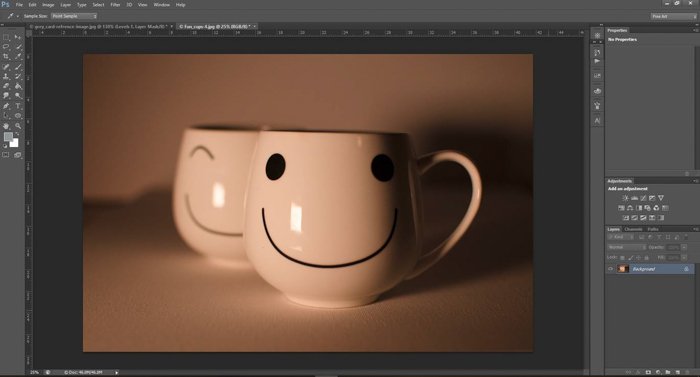This screenshot has width=700, height=377.
Task: Toggle the layer filter switch
Action: pyautogui.click(x=686, y=237)
